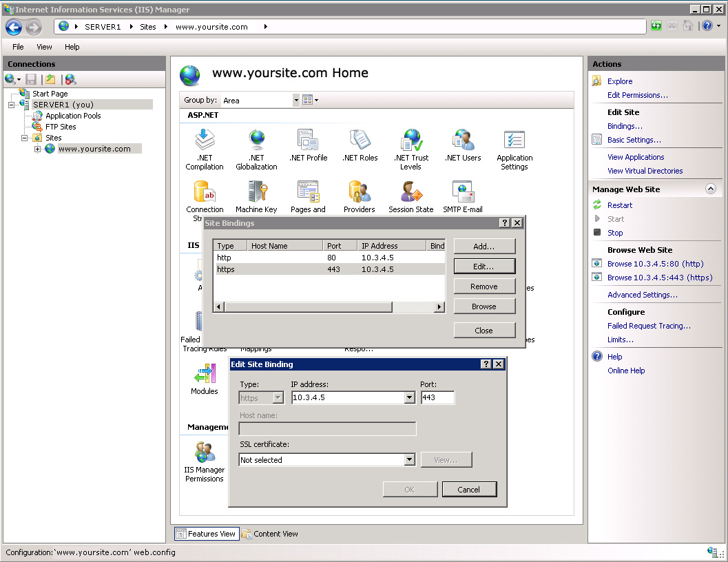Viewport: 728px width, 562px height.
Task: Click the Close button in Site Bindings
Action: [484, 330]
